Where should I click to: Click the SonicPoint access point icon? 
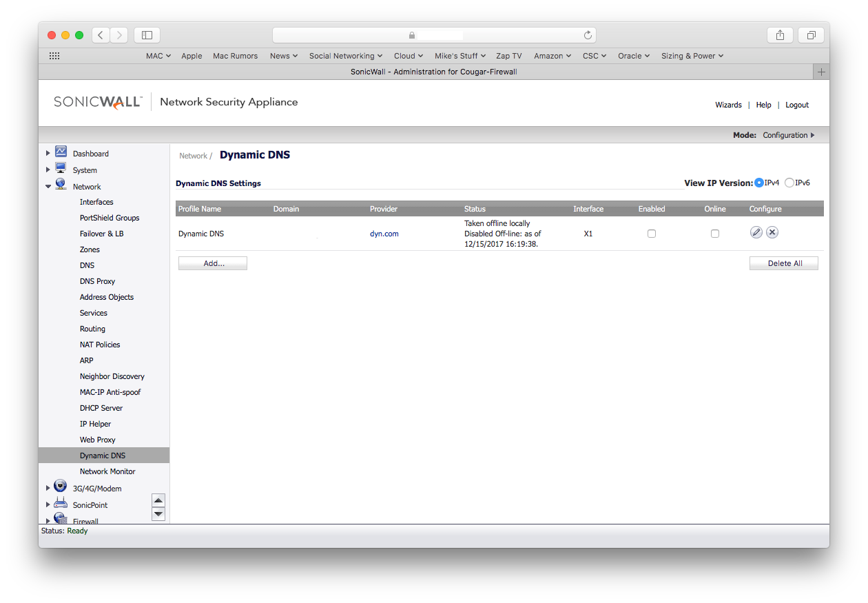point(60,504)
